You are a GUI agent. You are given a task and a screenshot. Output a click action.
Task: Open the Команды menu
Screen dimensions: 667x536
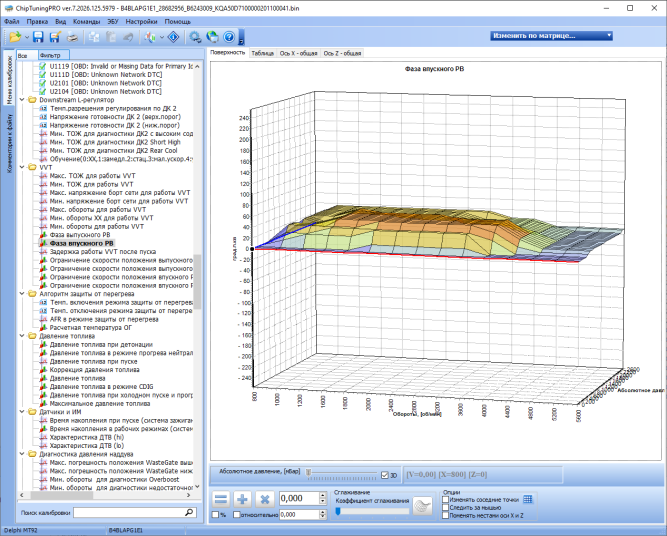click(x=86, y=21)
